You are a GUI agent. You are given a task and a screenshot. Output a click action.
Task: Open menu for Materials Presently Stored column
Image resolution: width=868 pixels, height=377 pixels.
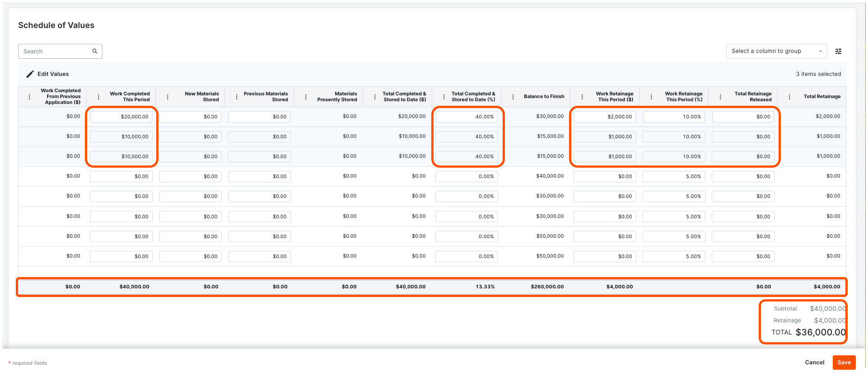(306, 97)
